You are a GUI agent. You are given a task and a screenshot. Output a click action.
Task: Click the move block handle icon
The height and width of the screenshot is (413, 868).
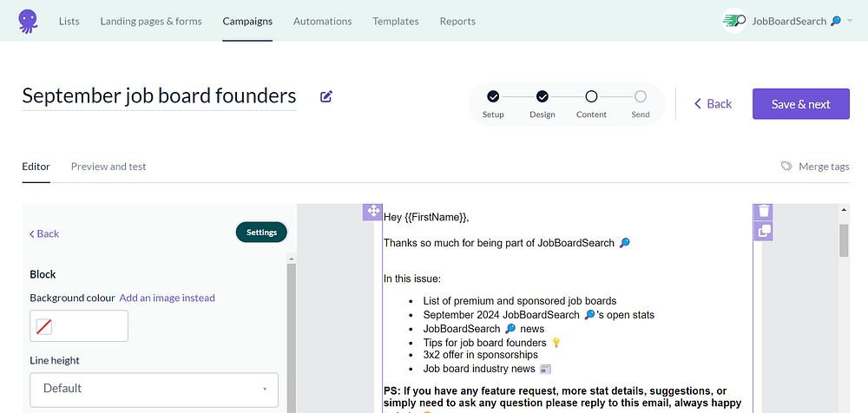[372, 212]
